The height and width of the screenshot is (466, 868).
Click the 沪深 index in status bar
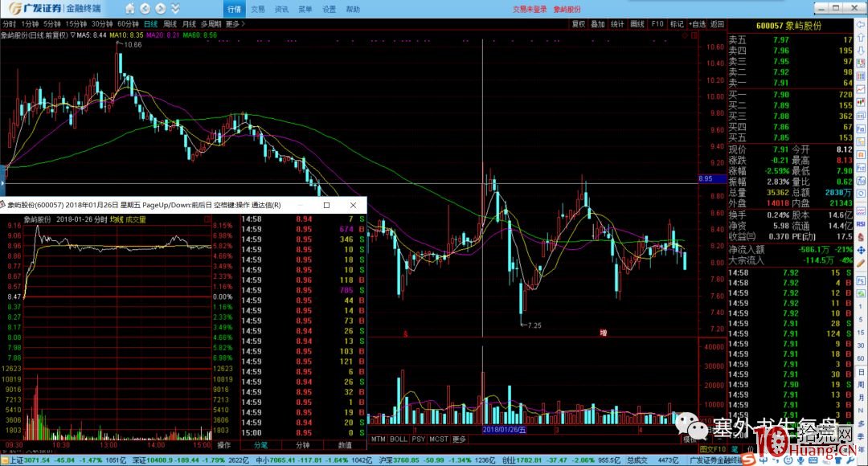[x=437, y=460]
